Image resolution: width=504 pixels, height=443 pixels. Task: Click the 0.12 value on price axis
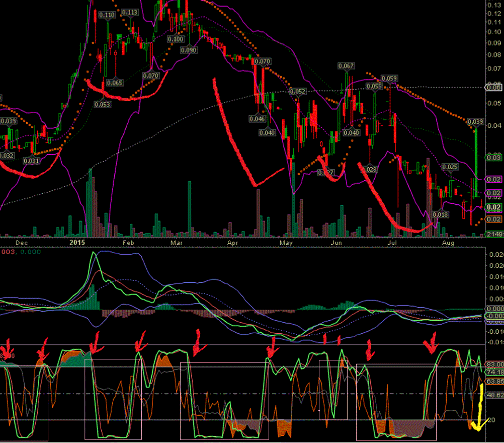tap(494, 14)
